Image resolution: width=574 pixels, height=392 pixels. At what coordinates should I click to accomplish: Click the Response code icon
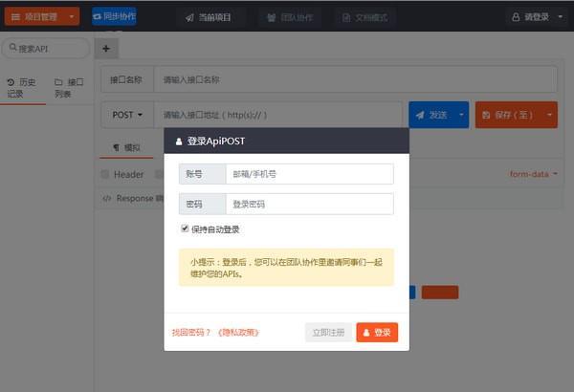pos(106,198)
